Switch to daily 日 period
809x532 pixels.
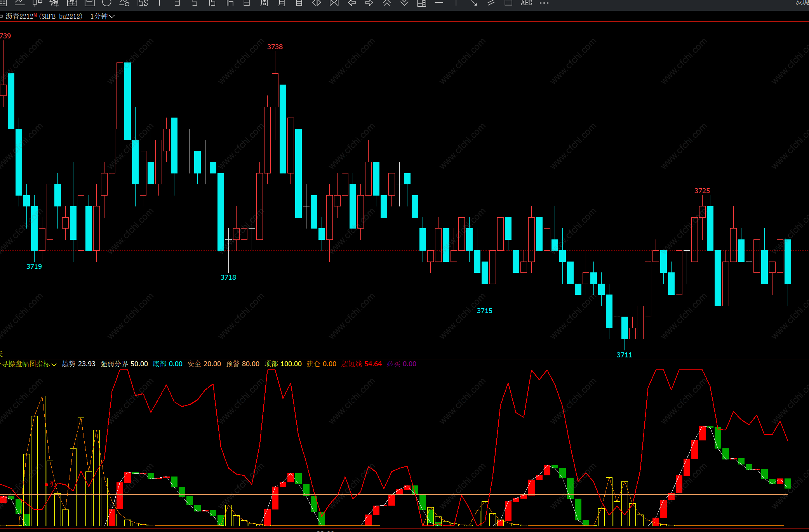click(247, 3)
